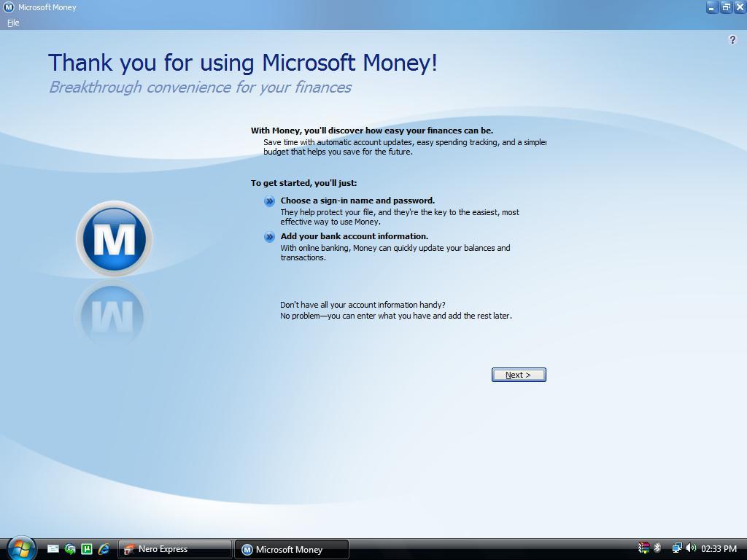Click the arrow bullet beside Add your bank account
Viewport: 747px width, 560px height.
[x=269, y=237]
